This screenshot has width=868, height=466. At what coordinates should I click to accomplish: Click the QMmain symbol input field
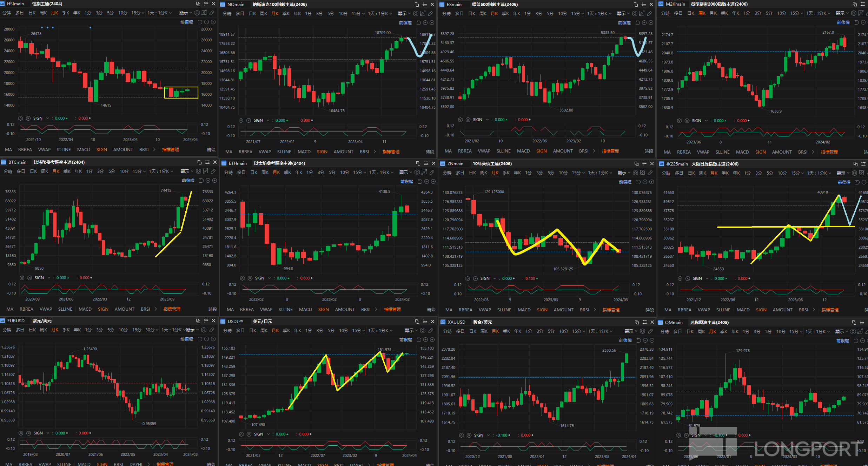tap(674, 323)
